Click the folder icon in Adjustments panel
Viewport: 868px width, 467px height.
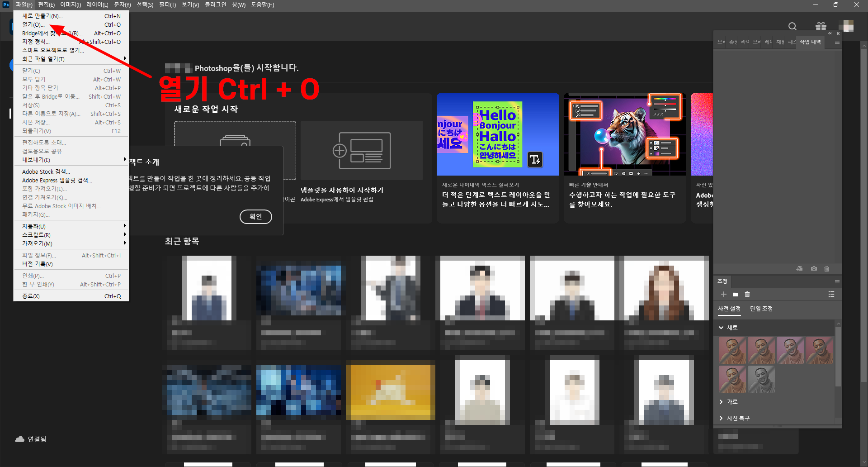coord(736,294)
